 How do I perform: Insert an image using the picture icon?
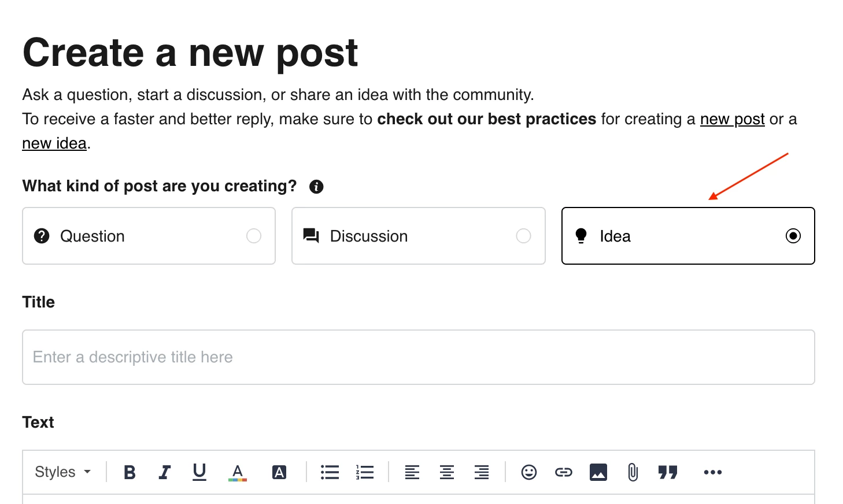598,472
